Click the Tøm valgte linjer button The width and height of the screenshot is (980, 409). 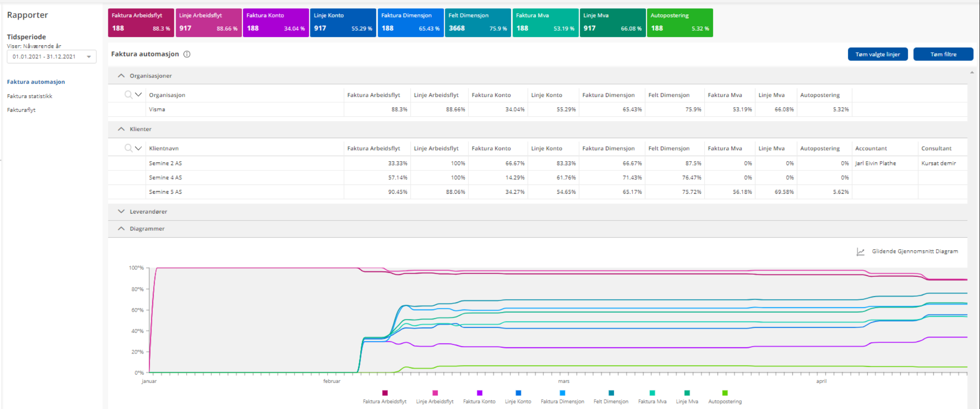(x=877, y=54)
